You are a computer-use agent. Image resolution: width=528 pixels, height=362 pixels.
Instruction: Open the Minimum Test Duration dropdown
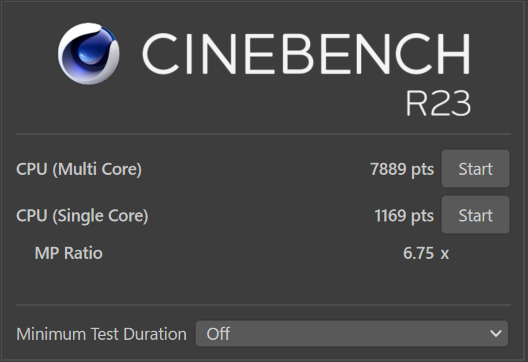click(352, 333)
